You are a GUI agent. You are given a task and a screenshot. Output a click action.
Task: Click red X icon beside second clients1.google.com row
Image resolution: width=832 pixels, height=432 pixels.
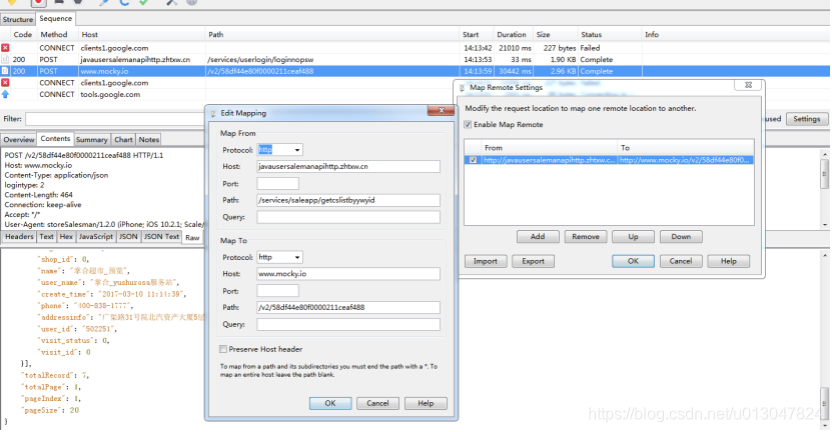[5, 83]
